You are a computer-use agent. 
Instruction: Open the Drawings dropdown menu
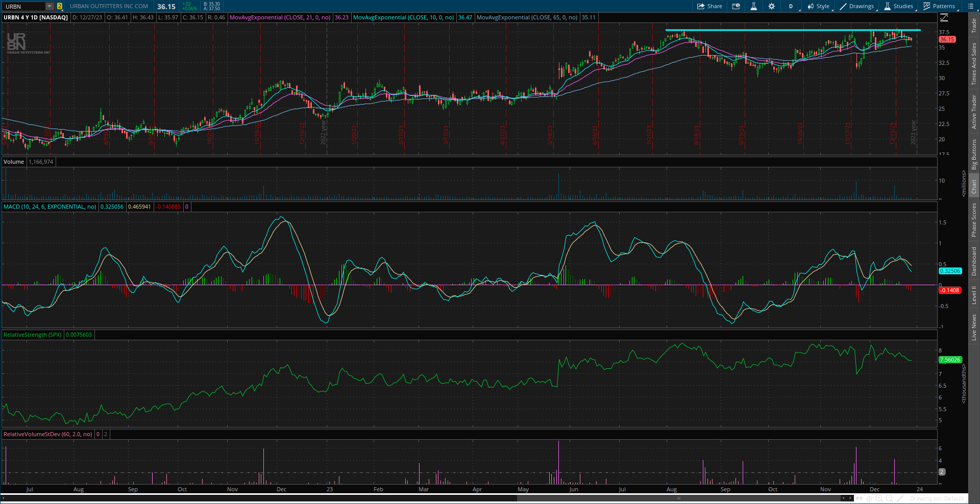(857, 6)
